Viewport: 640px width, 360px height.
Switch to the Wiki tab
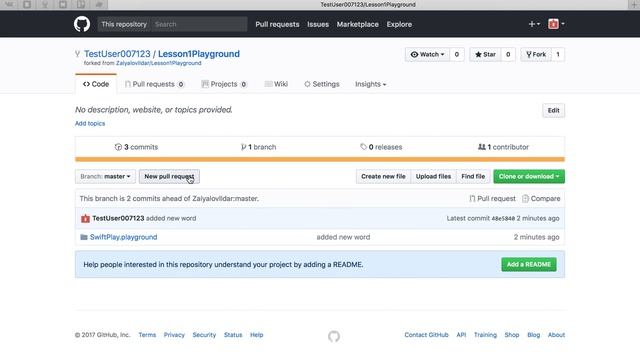pos(276,84)
